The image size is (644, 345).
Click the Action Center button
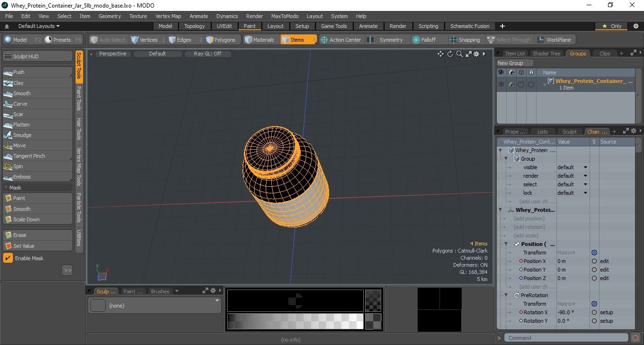[340, 40]
